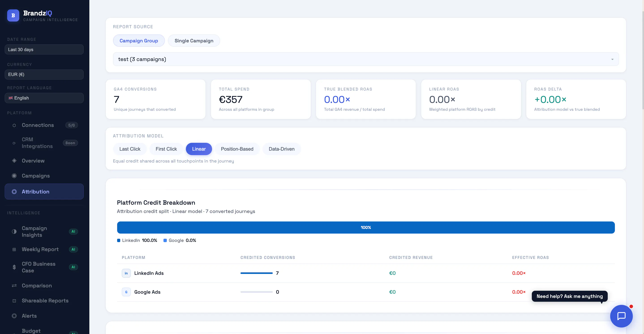Choose the Position-Based attribution model
The height and width of the screenshot is (334, 644).
coord(237,149)
